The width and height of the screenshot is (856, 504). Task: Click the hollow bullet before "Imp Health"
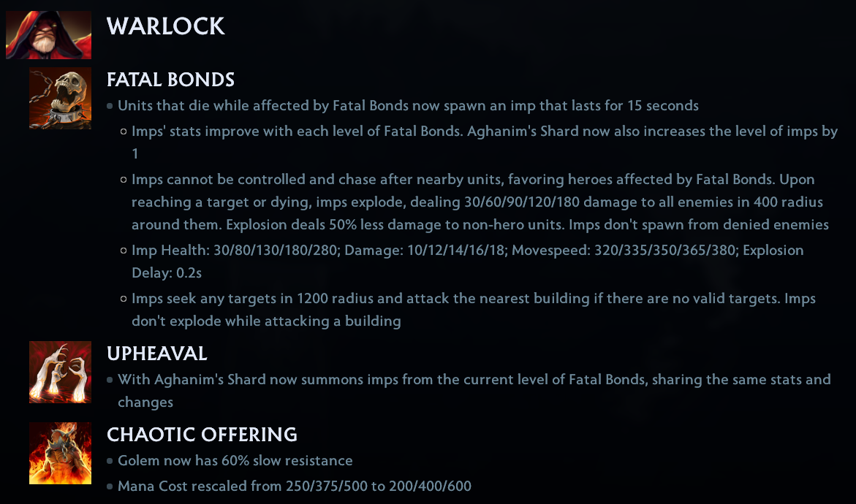coord(124,251)
